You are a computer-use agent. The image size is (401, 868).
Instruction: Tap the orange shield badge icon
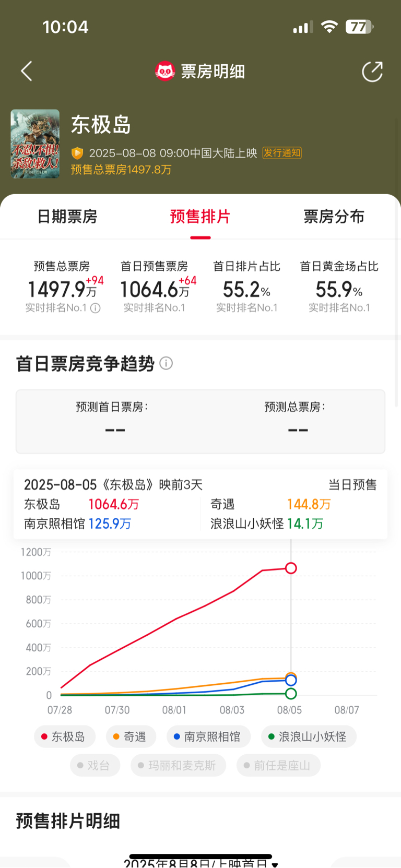[x=77, y=153]
